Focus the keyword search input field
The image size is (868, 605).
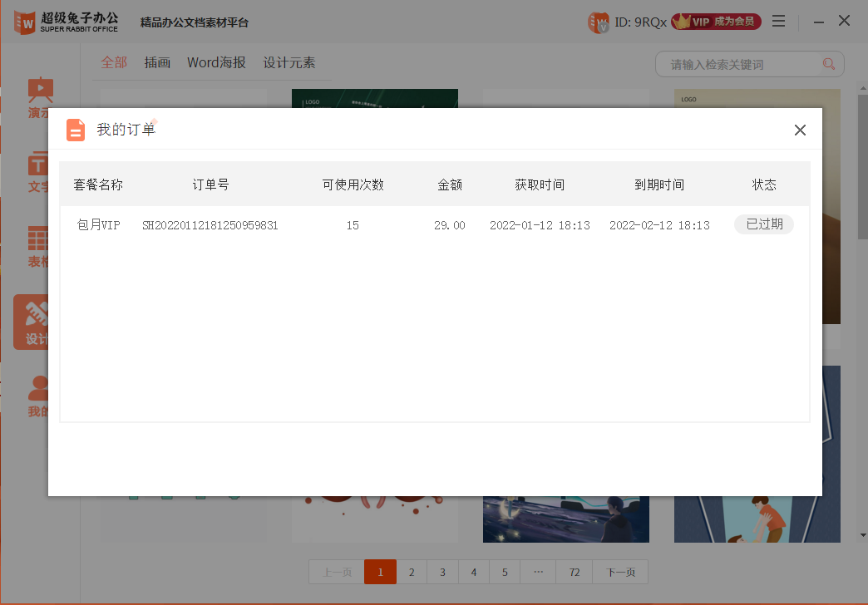[x=750, y=64]
